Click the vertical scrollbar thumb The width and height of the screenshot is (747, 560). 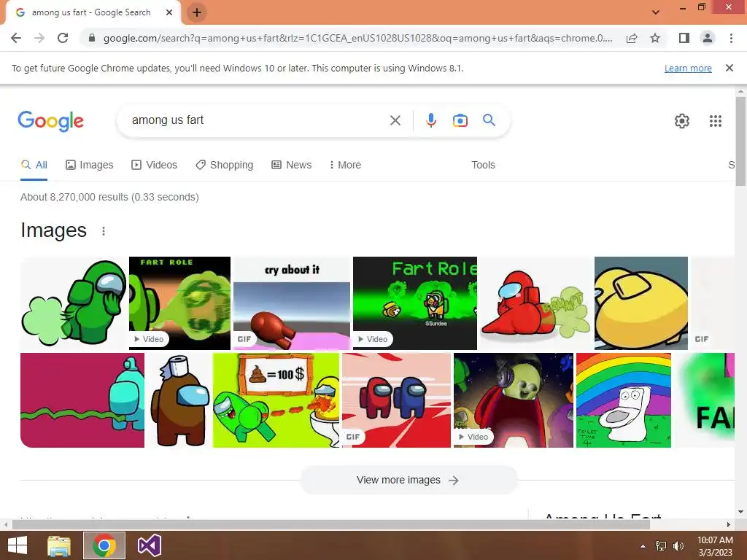coord(741,141)
